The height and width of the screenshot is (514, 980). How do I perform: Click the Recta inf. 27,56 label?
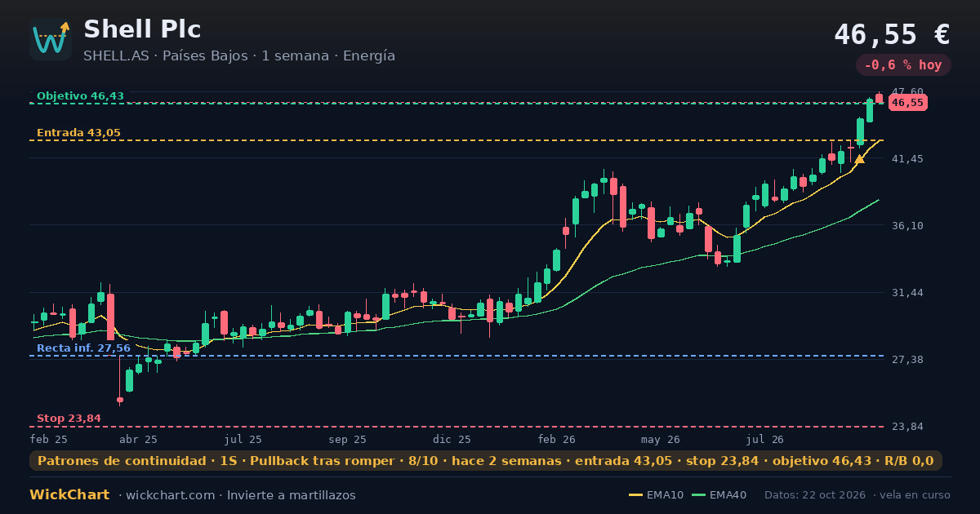pos(83,348)
